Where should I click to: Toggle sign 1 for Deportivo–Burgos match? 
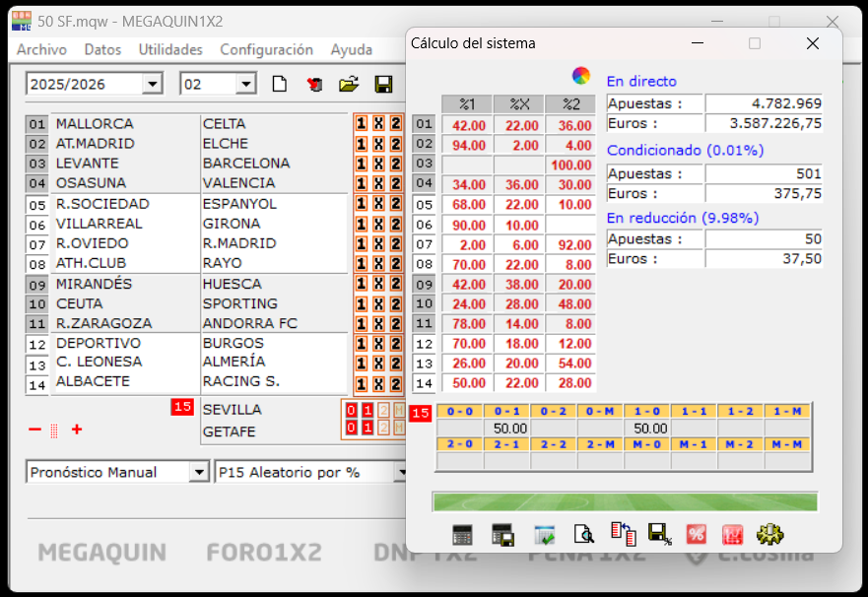(362, 344)
